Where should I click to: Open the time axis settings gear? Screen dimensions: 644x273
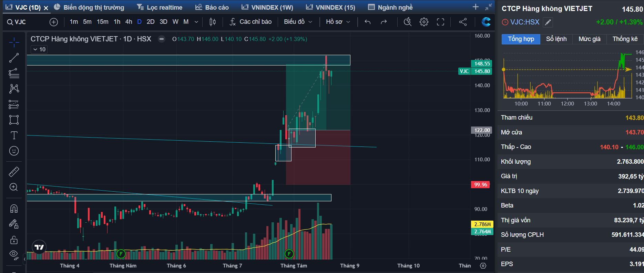pyautogui.click(x=483, y=266)
